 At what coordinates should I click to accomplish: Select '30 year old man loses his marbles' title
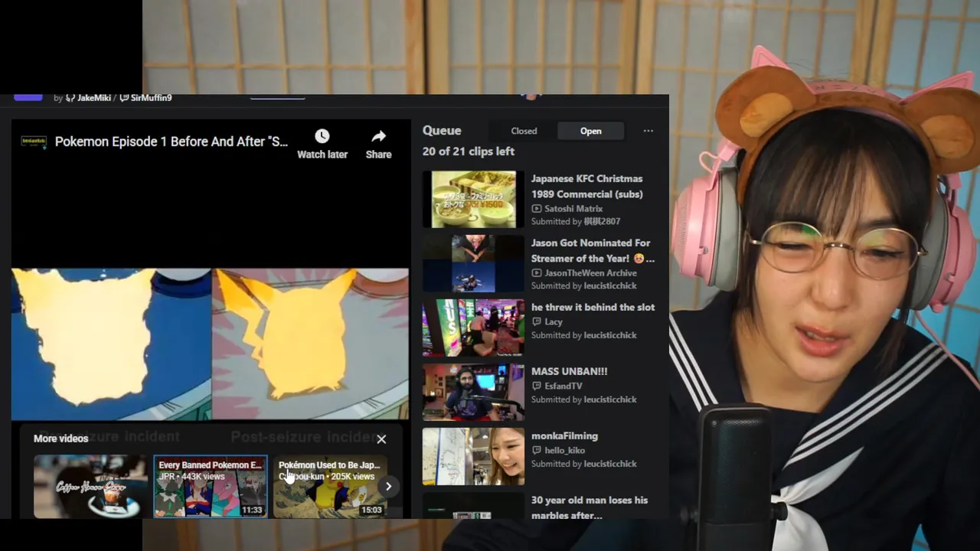tap(590, 507)
